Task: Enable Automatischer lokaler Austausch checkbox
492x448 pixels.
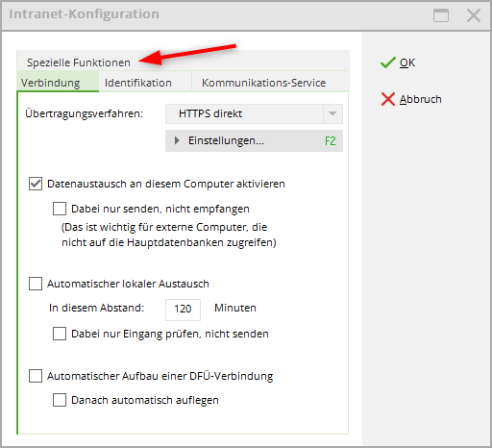Action: point(36,284)
